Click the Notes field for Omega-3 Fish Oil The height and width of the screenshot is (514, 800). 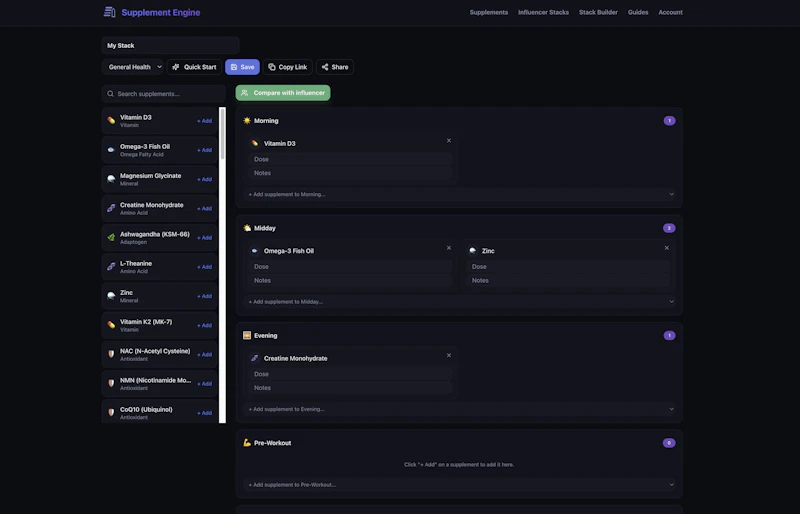pyautogui.click(x=350, y=280)
